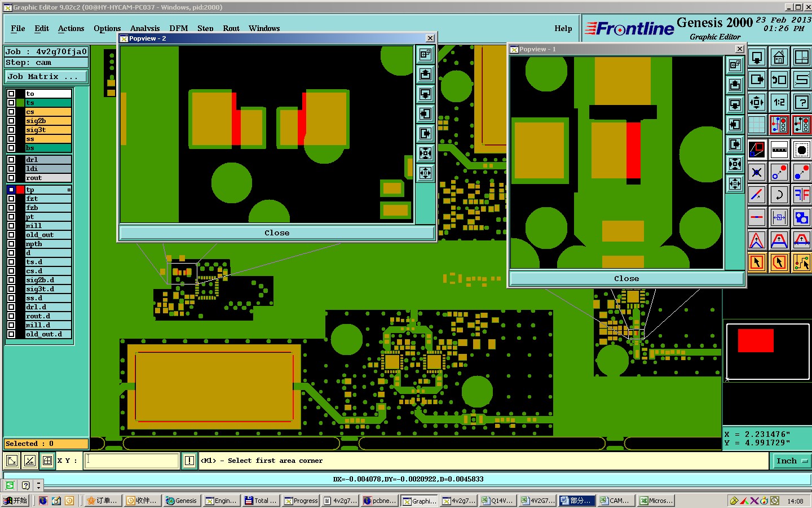The image size is (812, 508).
Task: Click the X Y coordinate input field
Action: pos(132,461)
